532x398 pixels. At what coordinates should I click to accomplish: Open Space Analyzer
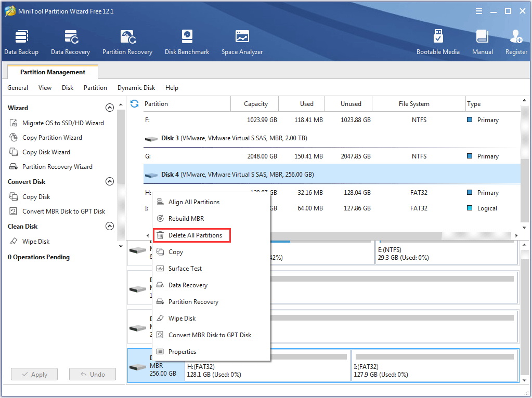tap(242, 42)
